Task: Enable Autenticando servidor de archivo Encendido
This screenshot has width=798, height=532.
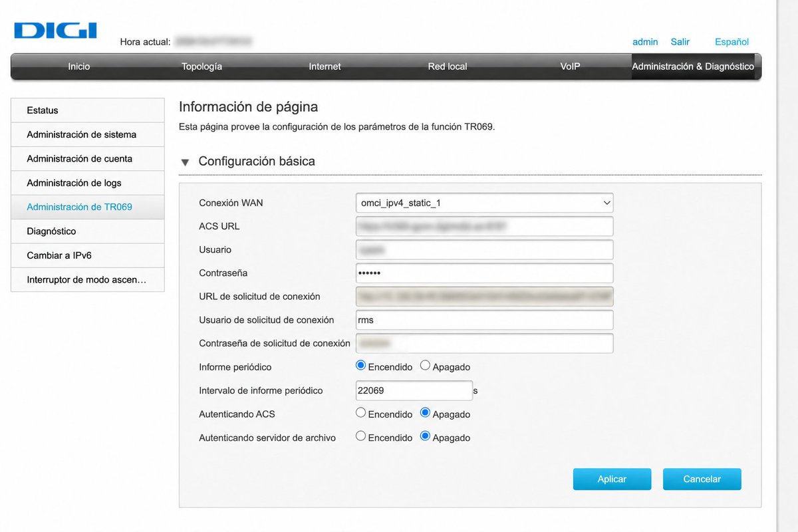Action: [x=361, y=437]
